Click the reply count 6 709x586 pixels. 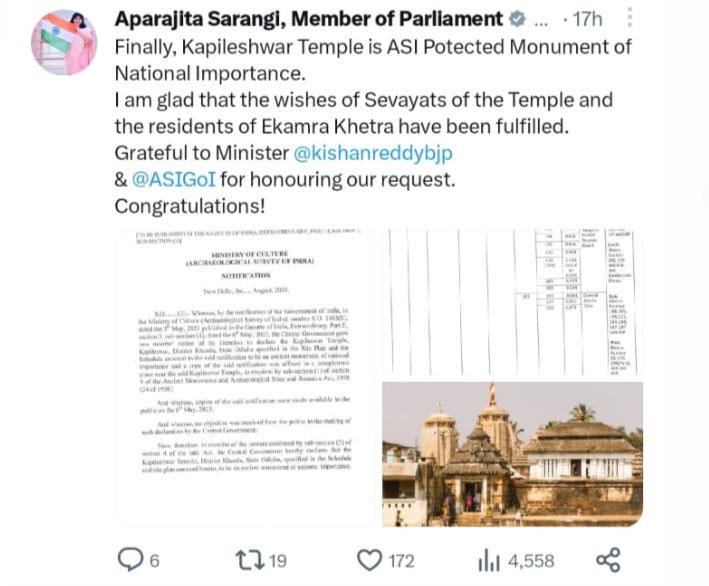pyautogui.click(x=154, y=561)
